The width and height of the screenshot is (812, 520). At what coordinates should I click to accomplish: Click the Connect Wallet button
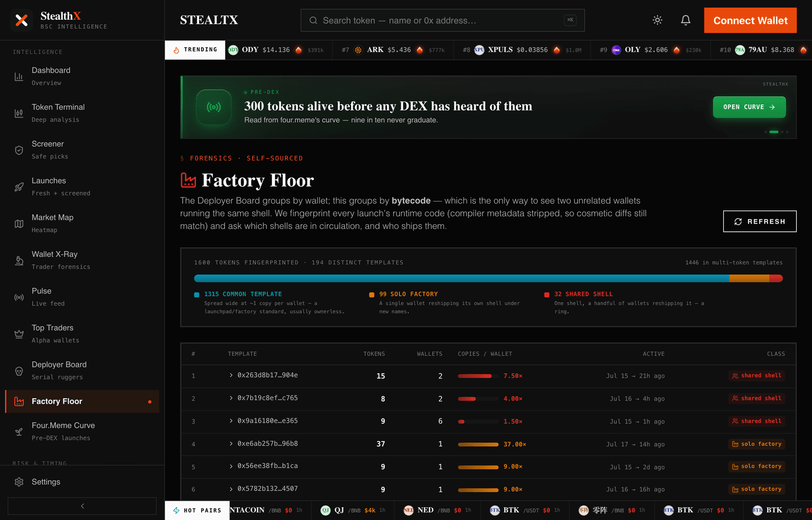click(x=750, y=20)
